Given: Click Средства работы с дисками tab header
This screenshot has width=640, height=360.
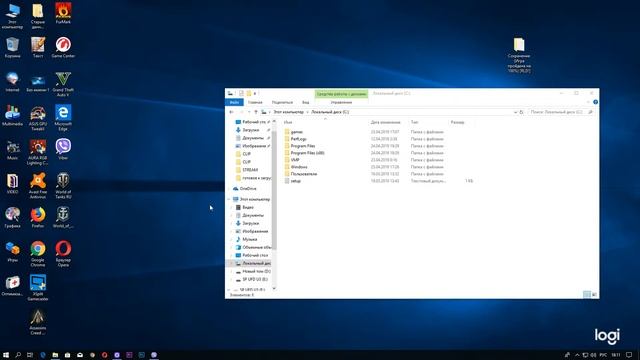Looking at the screenshot, I should [341, 94].
